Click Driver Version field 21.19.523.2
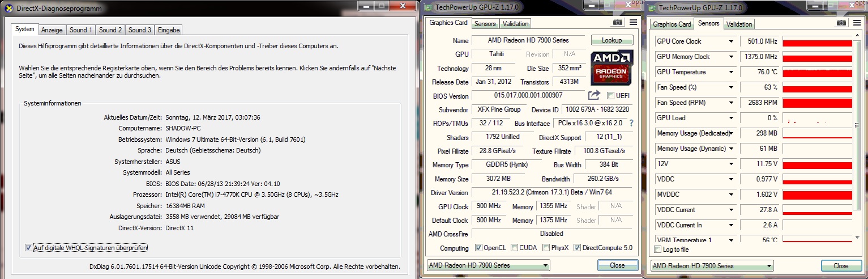This screenshot has height=279, width=868. [x=552, y=193]
